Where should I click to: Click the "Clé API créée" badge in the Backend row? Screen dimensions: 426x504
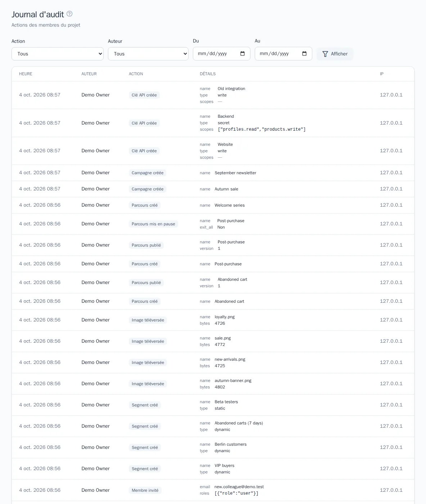click(144, 123)
